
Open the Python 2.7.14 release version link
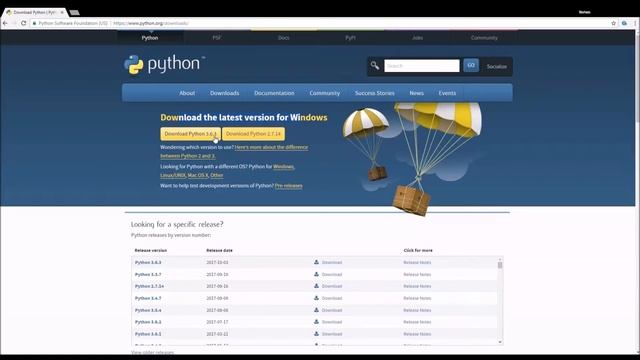tap(149, 286)
